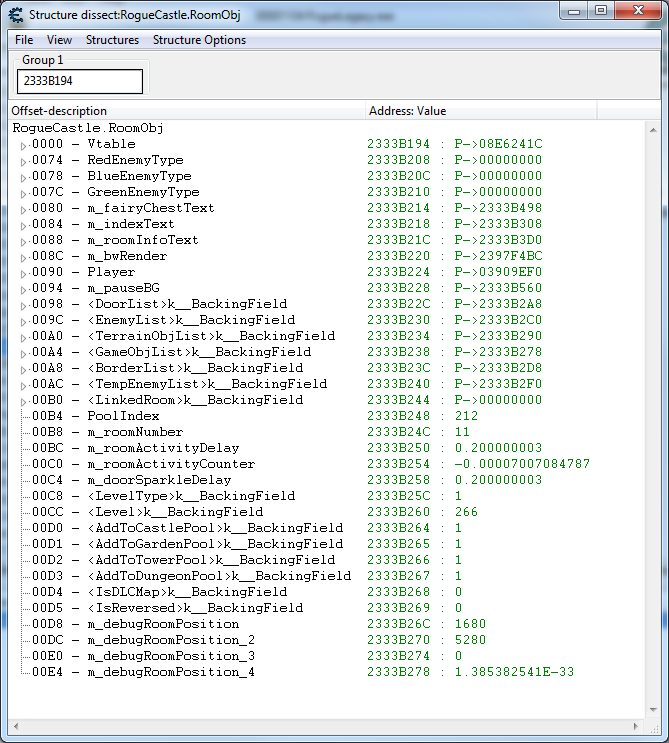Click the Offset-description column header
The width and height of the screenshot is (669, 743).
[x=186, y=111]
